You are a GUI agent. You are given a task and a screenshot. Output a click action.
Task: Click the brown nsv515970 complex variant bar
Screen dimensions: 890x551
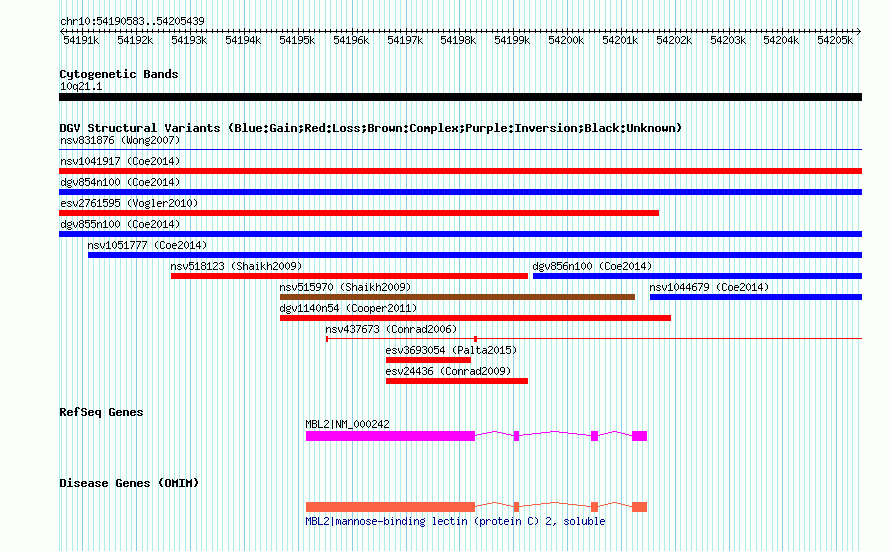[x=457, y=297]
